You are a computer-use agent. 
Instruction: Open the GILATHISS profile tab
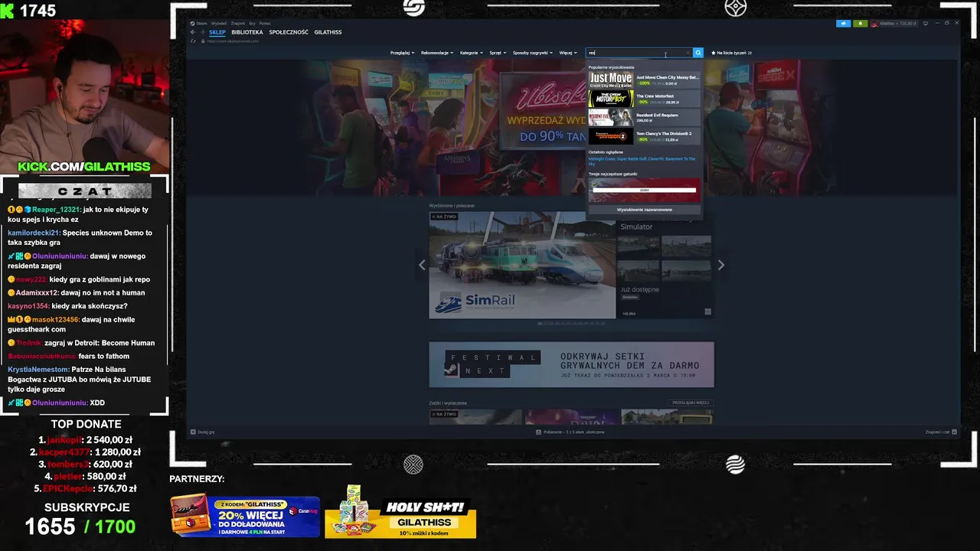pyautogui.click(x=328, y=32)
